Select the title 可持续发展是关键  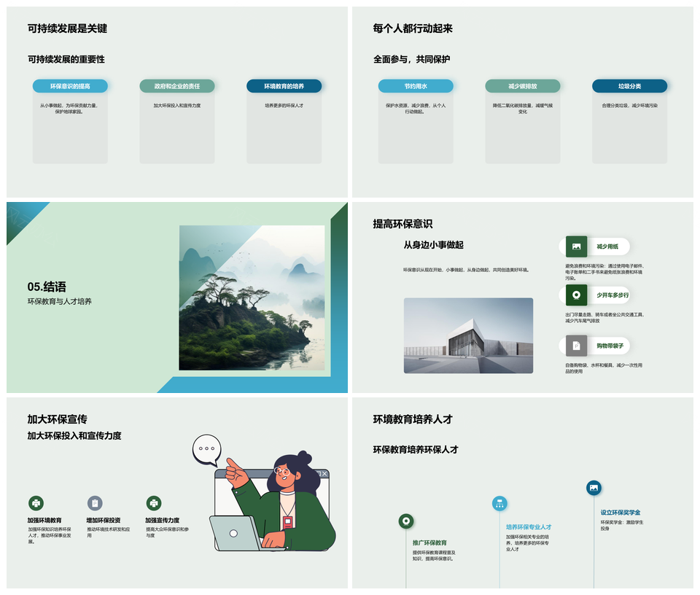coord(67,28)
